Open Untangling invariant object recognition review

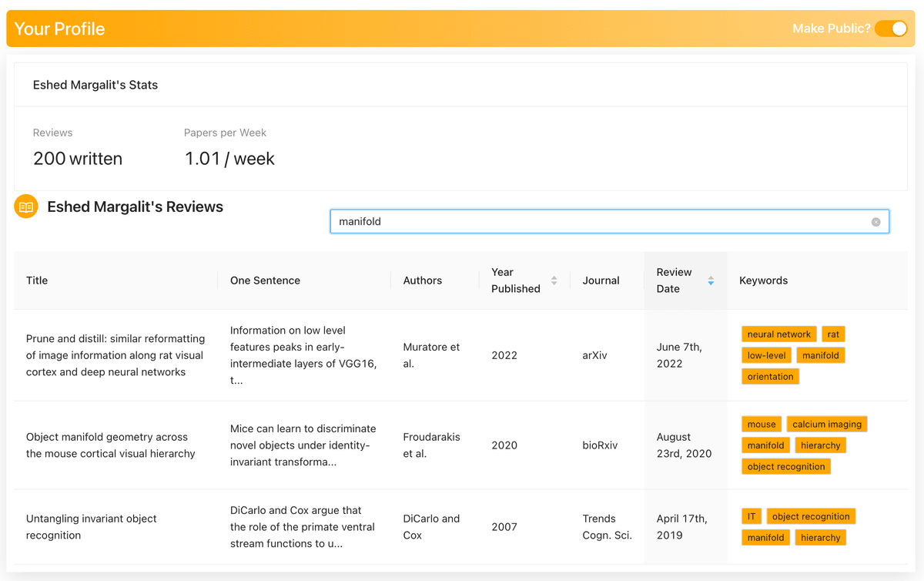[91, 527]
